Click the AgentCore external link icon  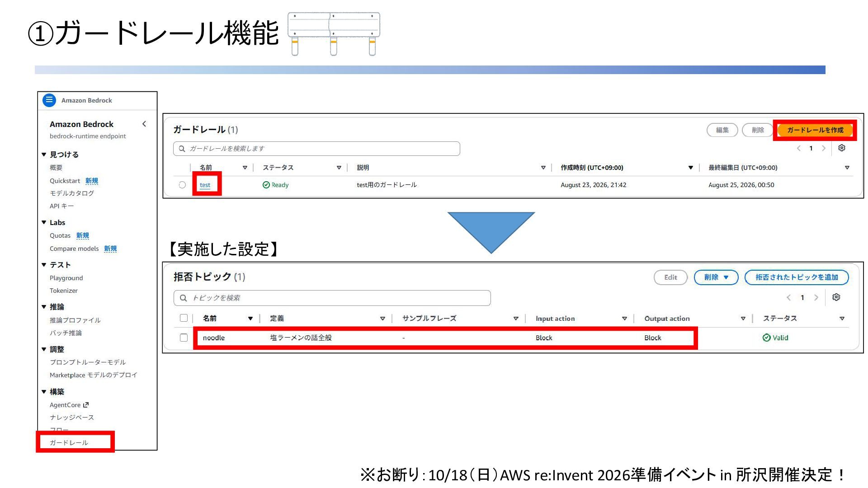86,405
